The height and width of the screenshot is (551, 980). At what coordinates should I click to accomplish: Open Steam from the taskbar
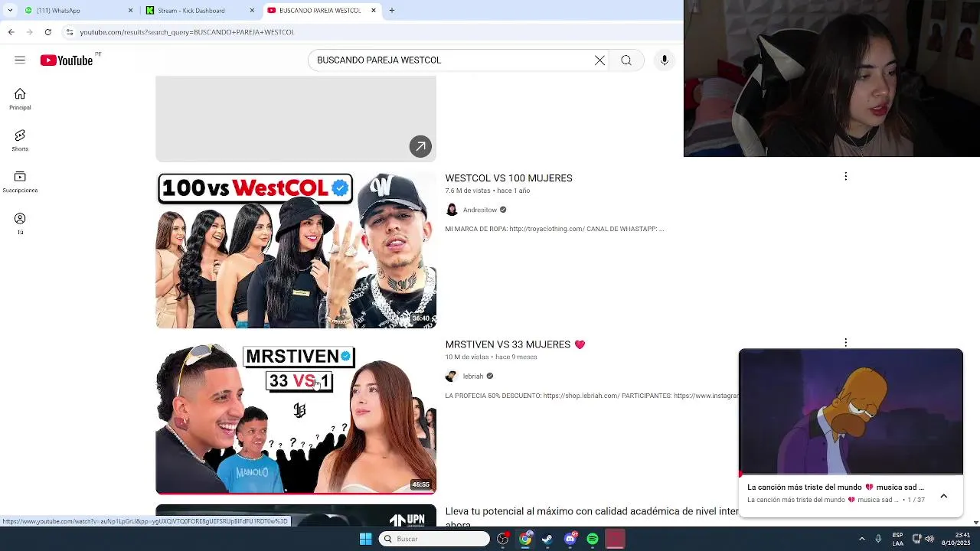coord(547,539)
